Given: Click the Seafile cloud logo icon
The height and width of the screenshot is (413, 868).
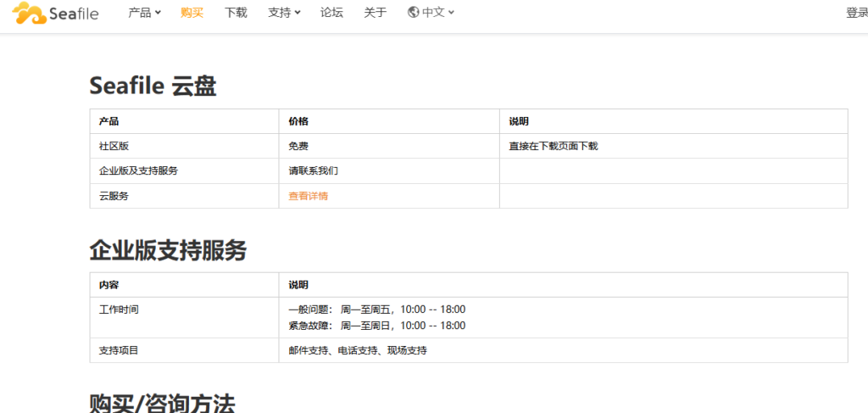Looking at the screenshot, I should coord(30,14).
